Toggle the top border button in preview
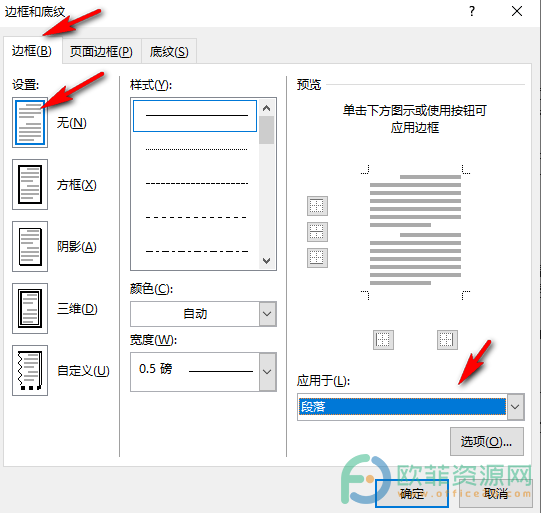The image size is (541, 513). point(317,206)
